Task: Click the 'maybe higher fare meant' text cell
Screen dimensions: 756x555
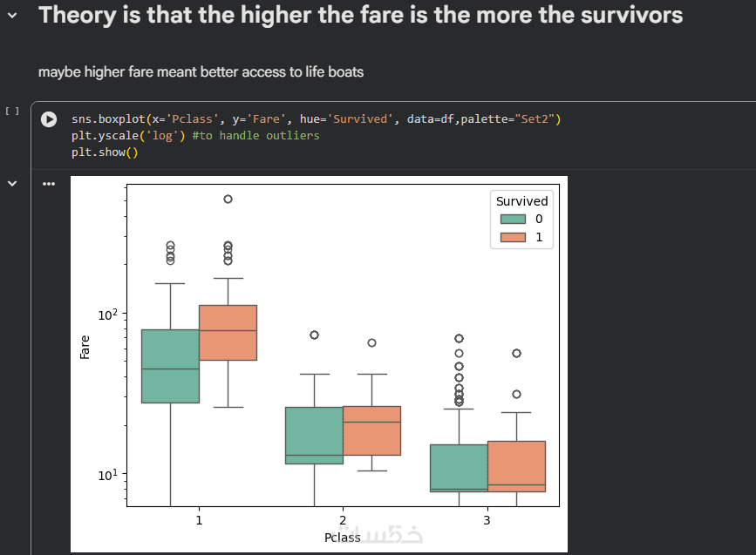Action: click(201, 71)
